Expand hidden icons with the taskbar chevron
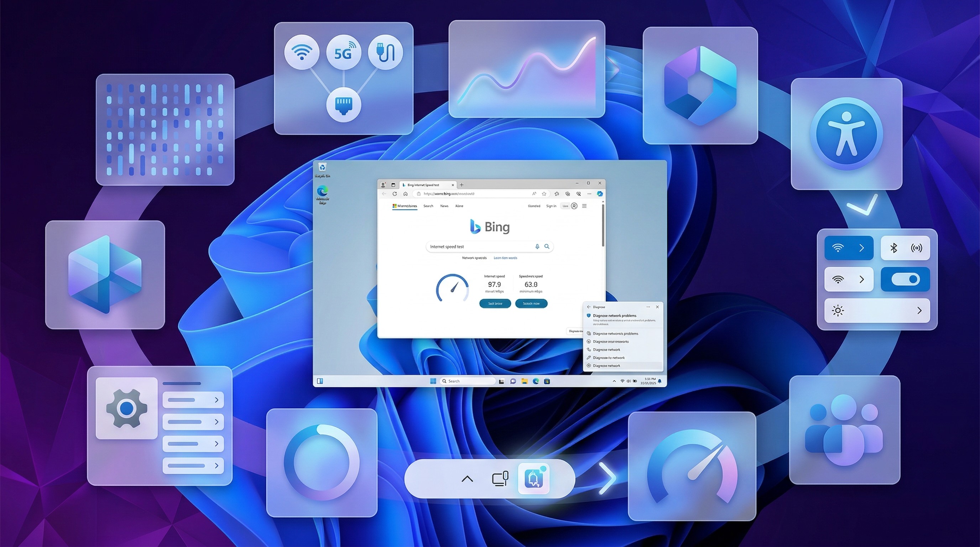Image resolution: width=980 pixels, height=547 pixels. click(x=614, y=381)
